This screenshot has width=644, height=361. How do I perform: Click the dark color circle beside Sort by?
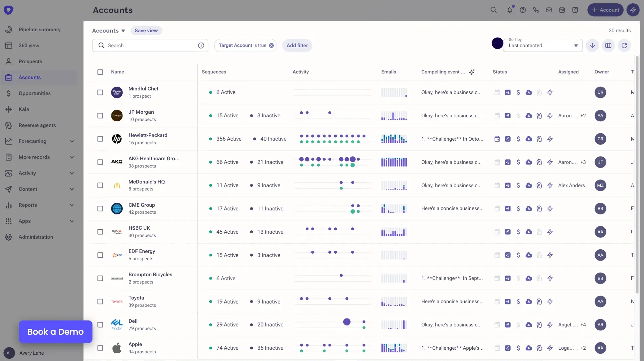click(497, 43)
